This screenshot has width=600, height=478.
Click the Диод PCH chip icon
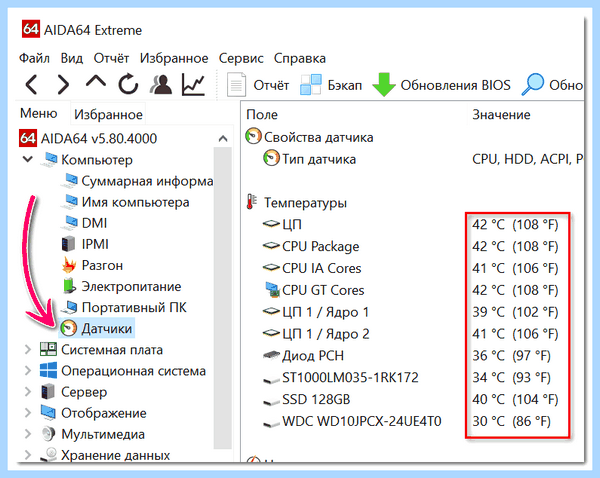tap(272, 356)
